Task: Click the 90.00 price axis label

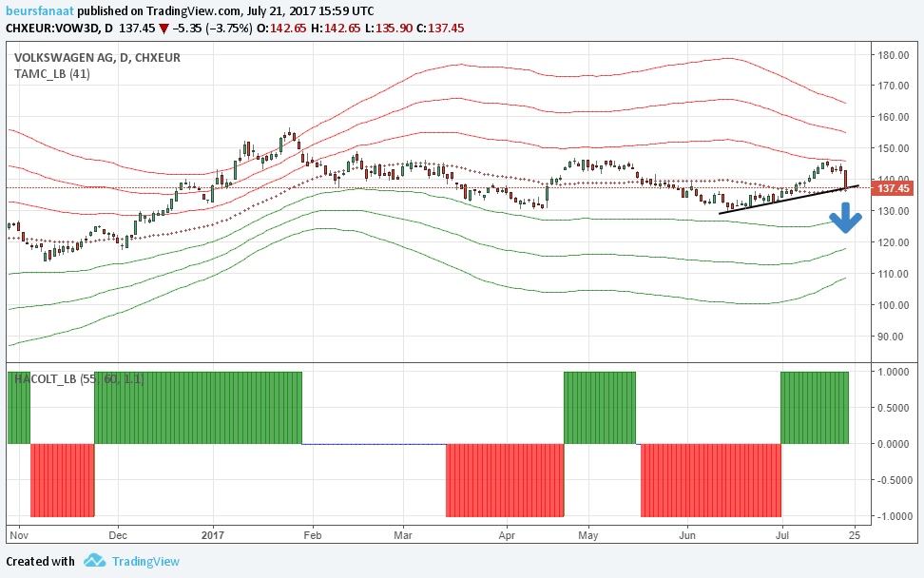Action: pos(891,337)
